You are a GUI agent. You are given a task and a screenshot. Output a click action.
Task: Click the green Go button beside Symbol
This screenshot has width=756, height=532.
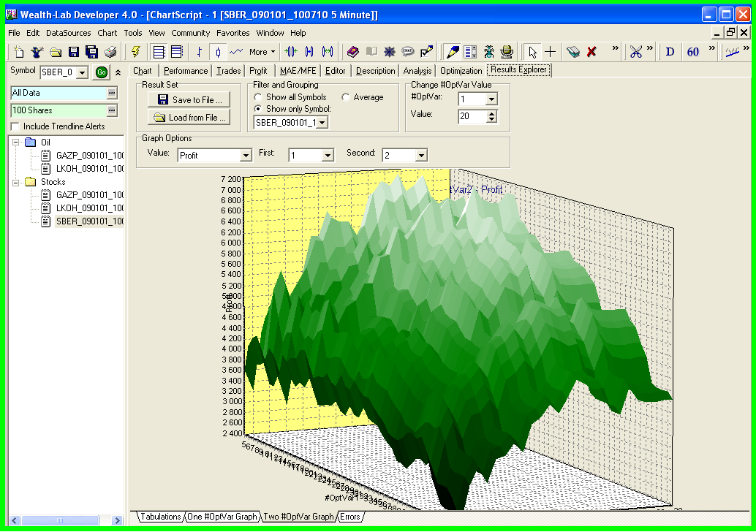pos(102,72)
